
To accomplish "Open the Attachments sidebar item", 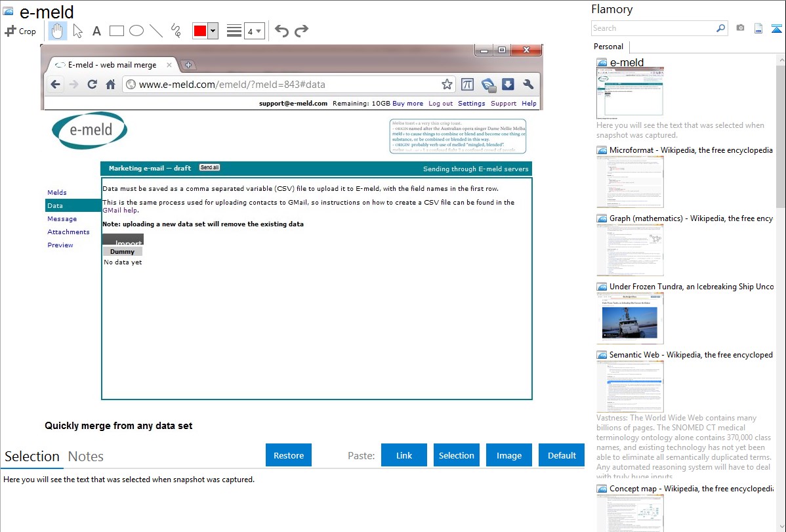I will (68, 232).
